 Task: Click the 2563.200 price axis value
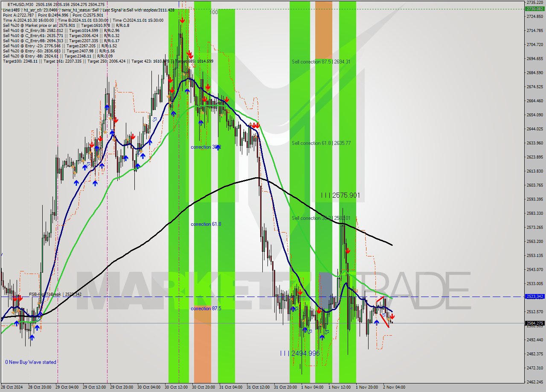click(x=534, y=242)
